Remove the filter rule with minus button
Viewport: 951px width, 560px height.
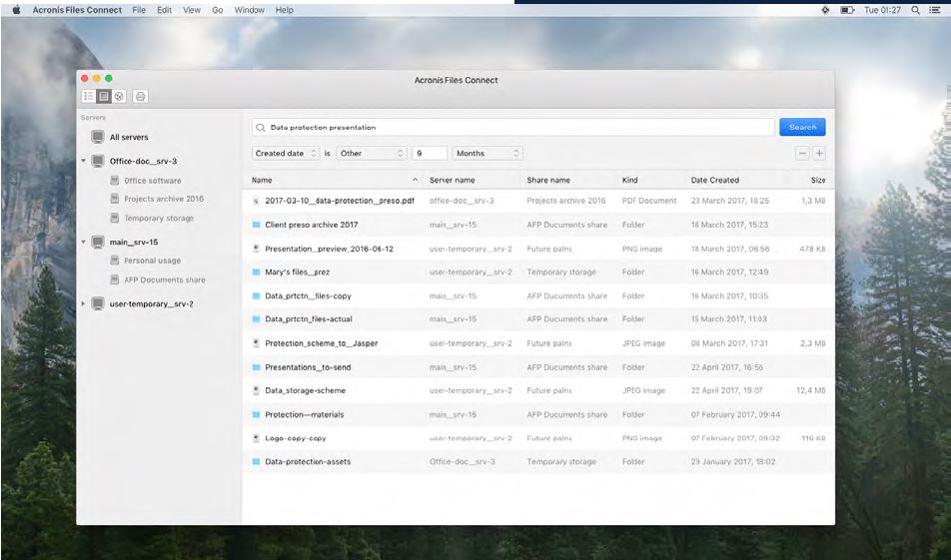point(802,154)
